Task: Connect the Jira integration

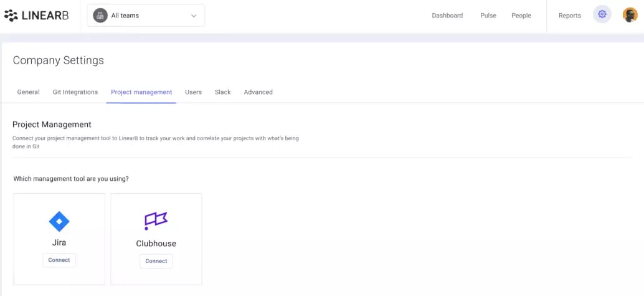Action: click(59, 260)
